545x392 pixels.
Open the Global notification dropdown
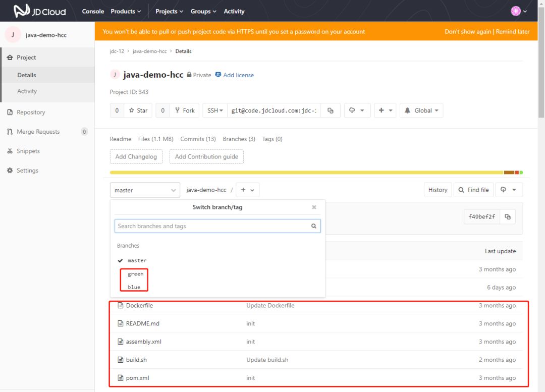421,110
